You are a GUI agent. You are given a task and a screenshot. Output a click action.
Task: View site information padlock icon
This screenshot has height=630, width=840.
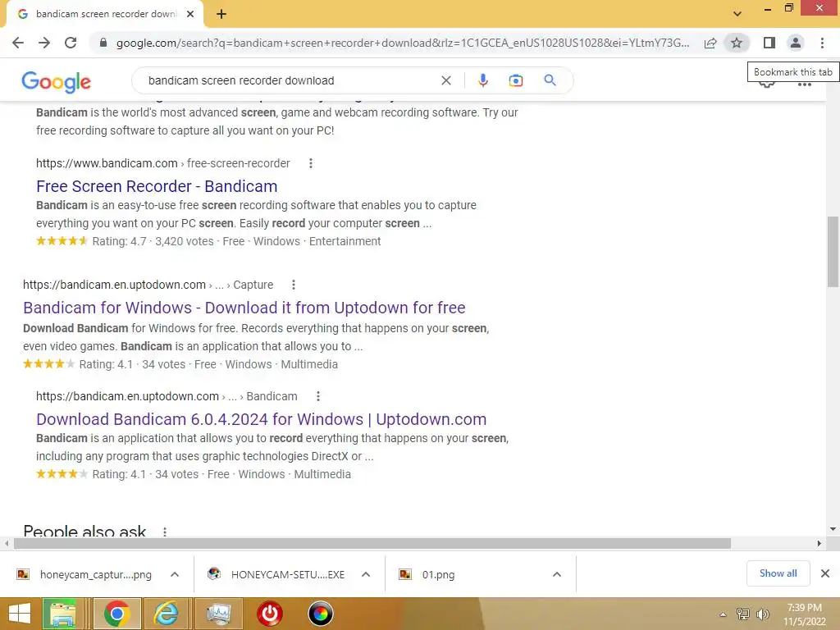(x=103, y=43)
